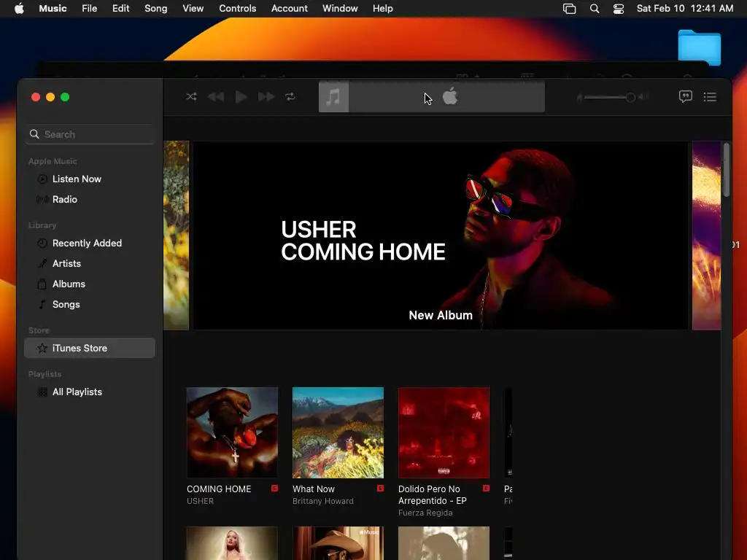Open the File menu

point(90,9)
